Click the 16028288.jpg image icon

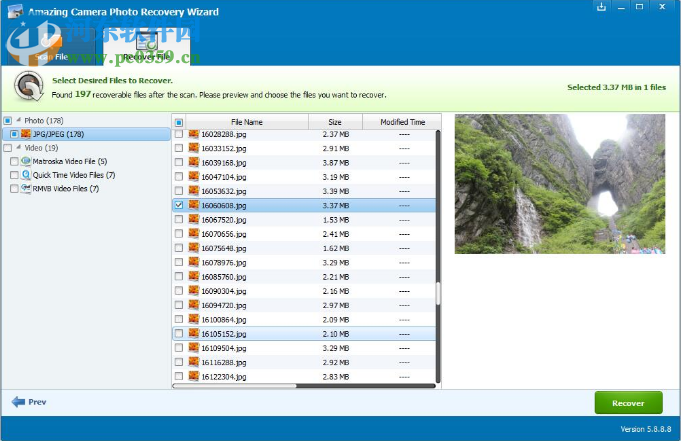point(194,134)
